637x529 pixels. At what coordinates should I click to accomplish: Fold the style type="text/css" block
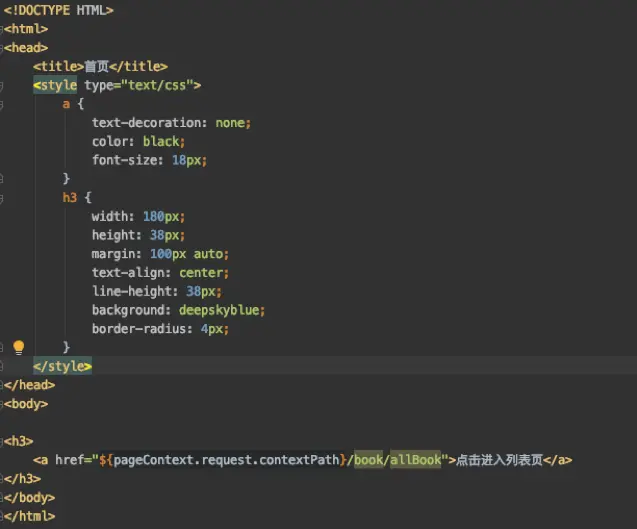pos(1,86)
